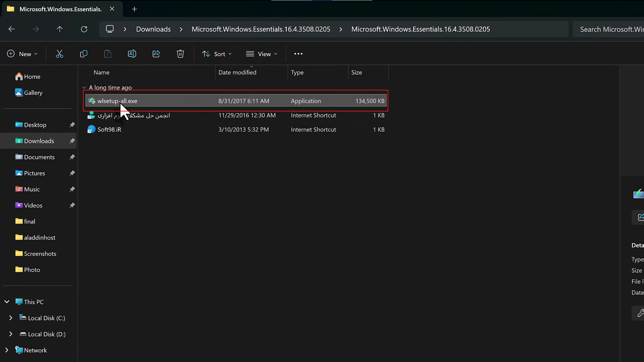The height and width of the screenshot is (362, 644).
Task: Open Documents in the sidebar
Action: click(x=35, y=157)
